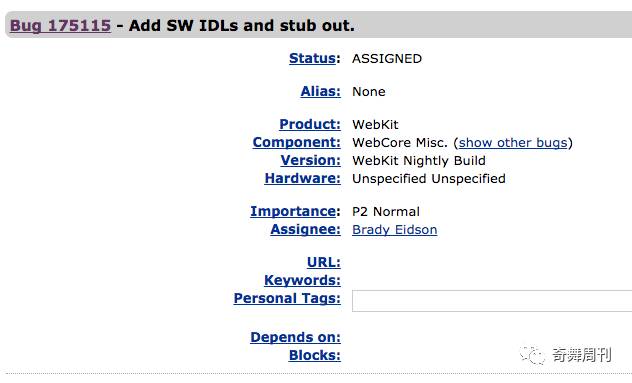This screenshot has width=632, height=383.
Task: Open the Bug 175115 link
Action: 60,25
